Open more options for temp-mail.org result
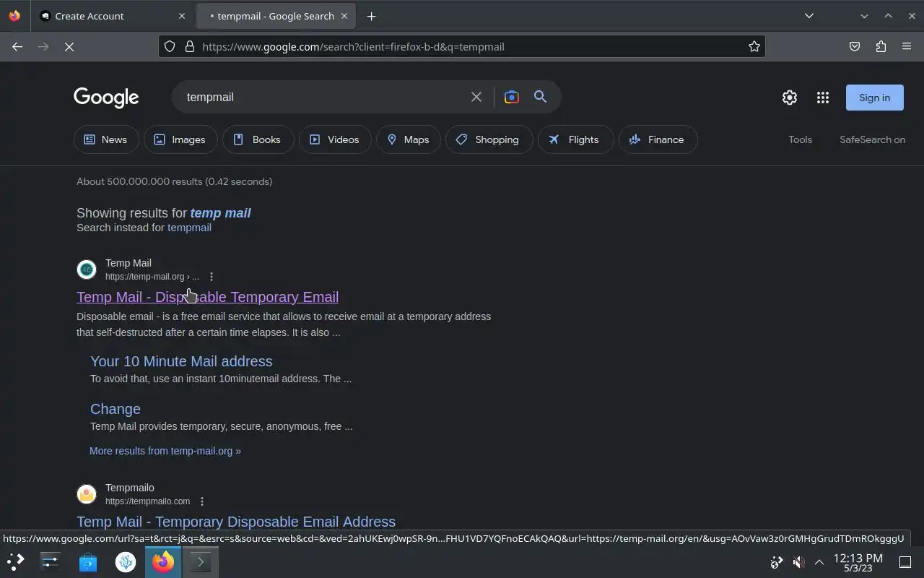924x578 pixels. click(212, 277)
